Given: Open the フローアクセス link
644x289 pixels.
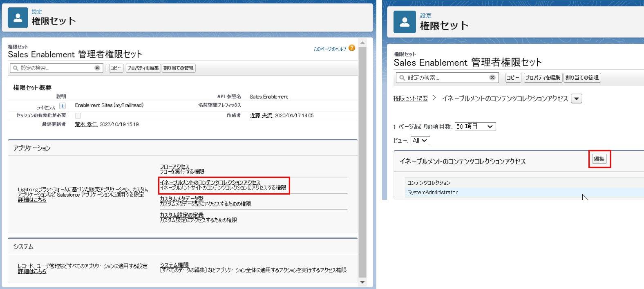Looking at the screenshot, I should (174, 166).
